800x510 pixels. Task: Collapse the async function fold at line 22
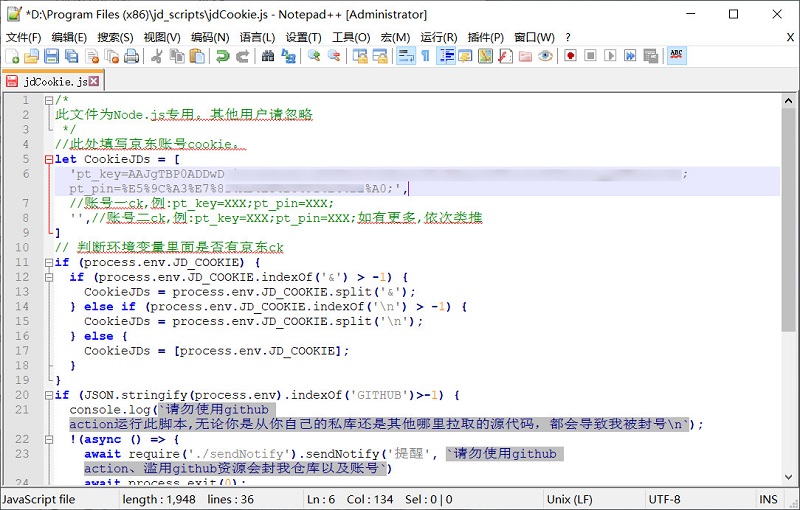tap(48, 439)
